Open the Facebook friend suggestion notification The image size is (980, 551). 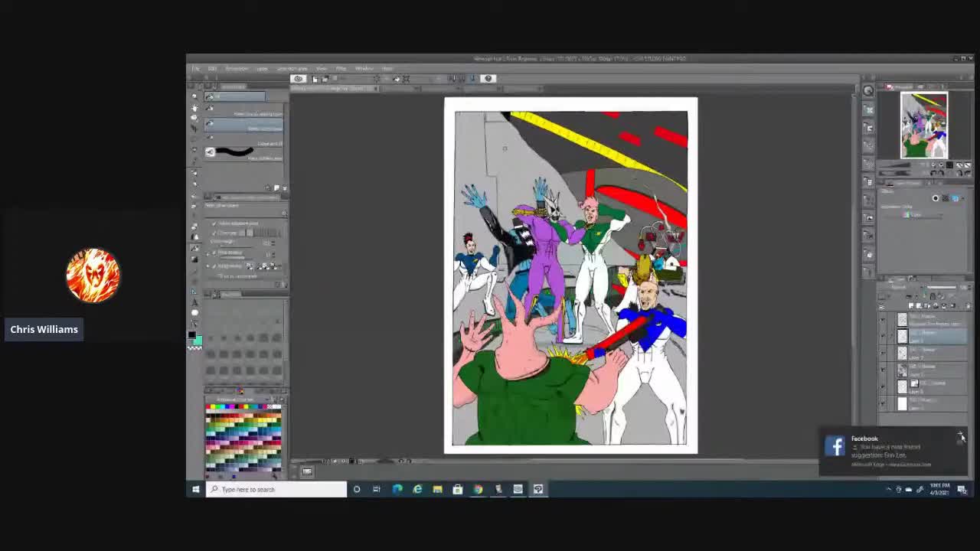[893, 451]
